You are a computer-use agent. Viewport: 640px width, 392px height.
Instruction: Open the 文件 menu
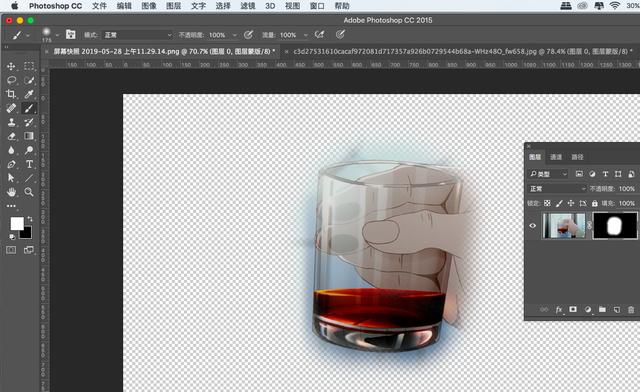(99, 6)
